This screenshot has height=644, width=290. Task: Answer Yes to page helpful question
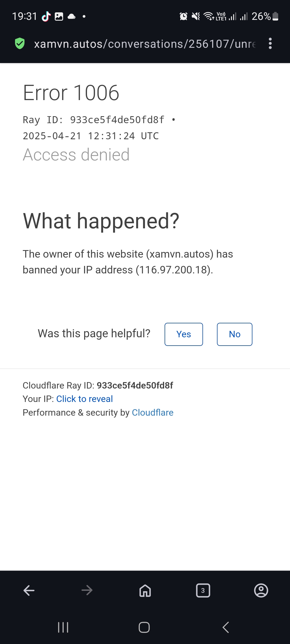point(184,334)
